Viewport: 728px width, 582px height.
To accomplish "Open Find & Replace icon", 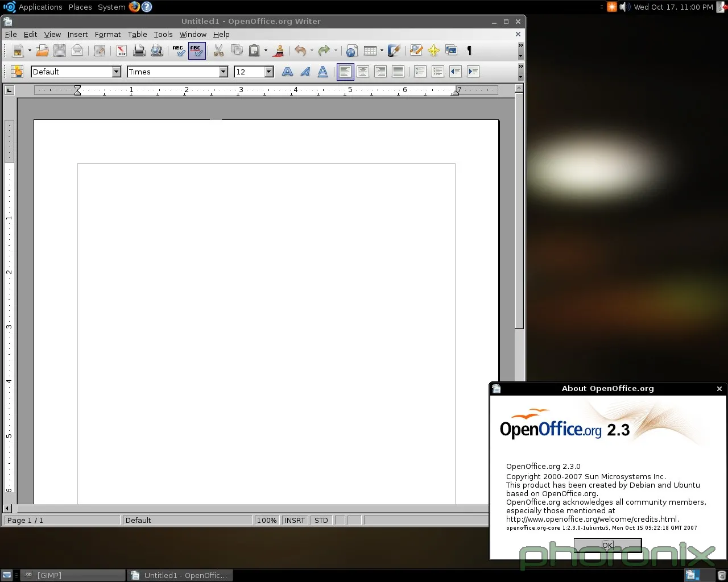I will (416, 51).
